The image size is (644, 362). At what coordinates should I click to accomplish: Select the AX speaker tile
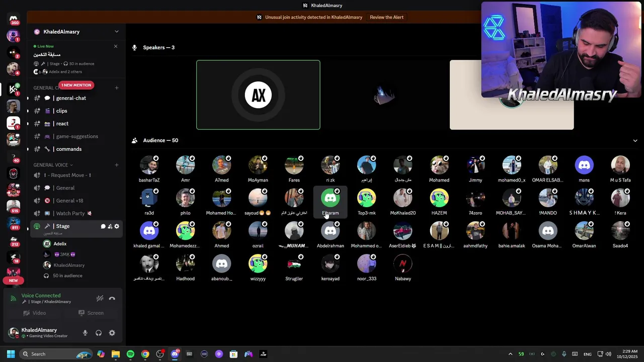[258, 95]
